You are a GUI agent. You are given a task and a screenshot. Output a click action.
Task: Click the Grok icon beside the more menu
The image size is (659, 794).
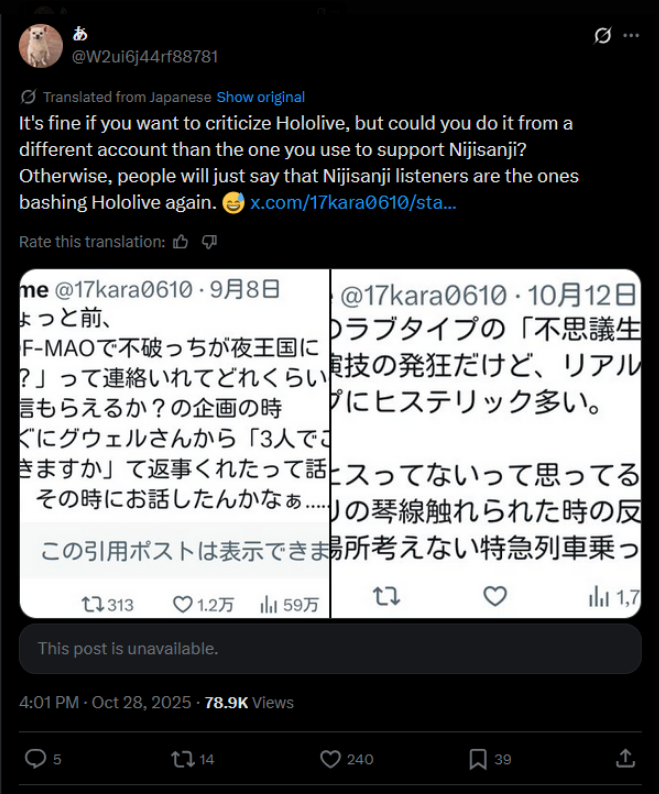coord(602,36)
